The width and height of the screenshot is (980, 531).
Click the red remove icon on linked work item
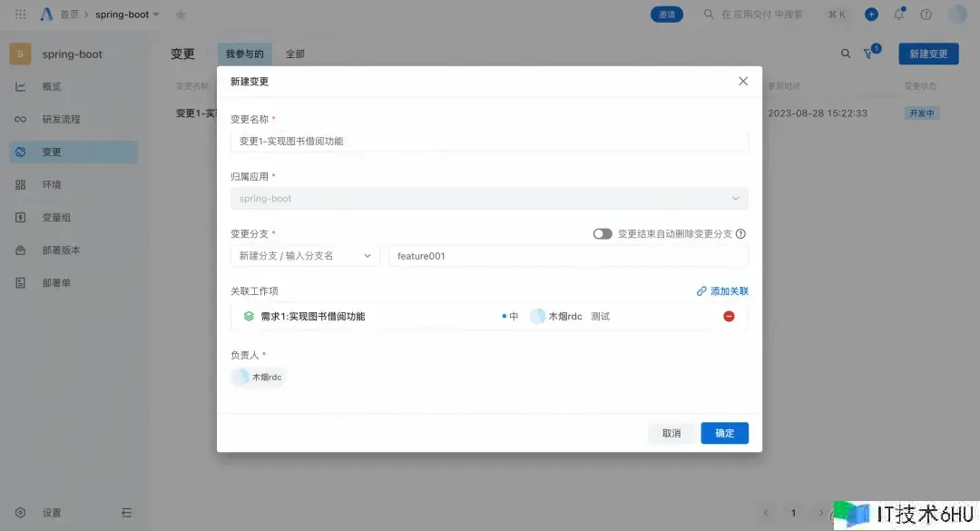click(729, 317)
